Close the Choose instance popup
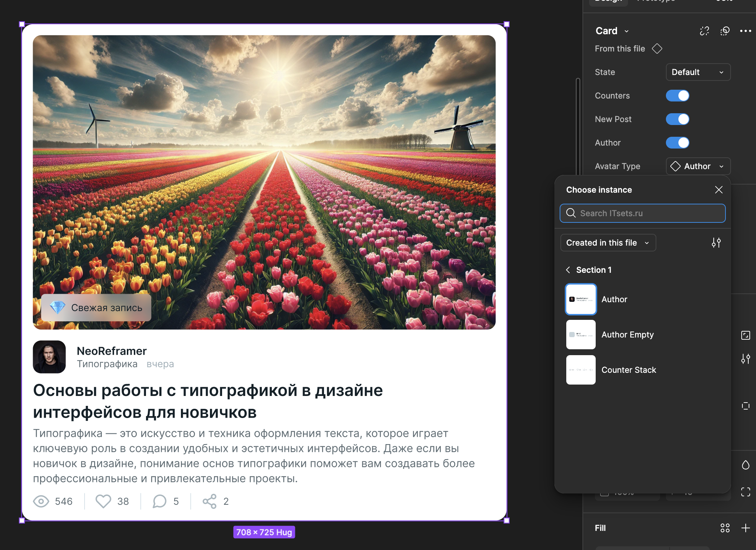The height and width of the screenshot is (550, 756). coord(718,190)
